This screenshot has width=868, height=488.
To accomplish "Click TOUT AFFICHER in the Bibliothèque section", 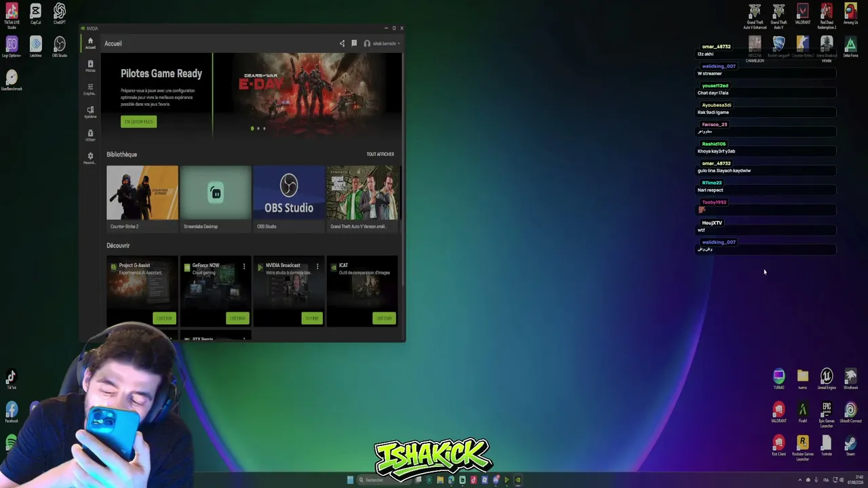I will click(x=380, y=155).
